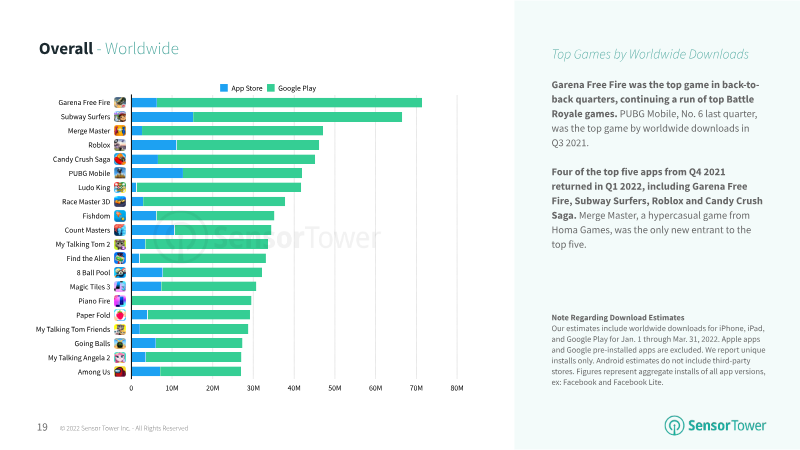This screenshot has width=800, height=450.
Task: Select the PUBG Mobile game icon
Action: [120, 173]
